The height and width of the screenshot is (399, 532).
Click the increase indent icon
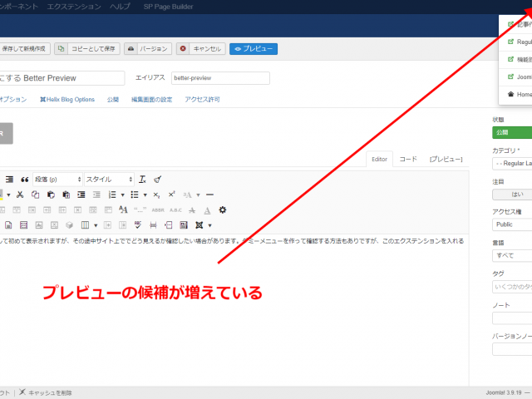tap(81, 195)
